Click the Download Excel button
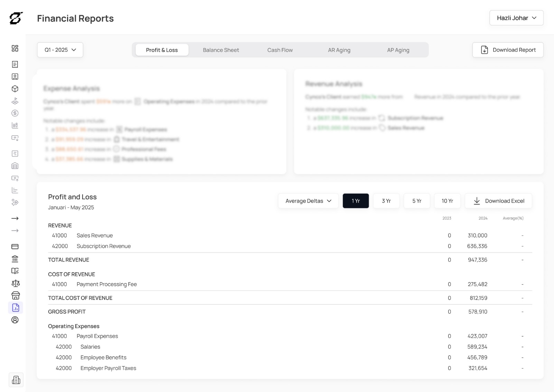The width and height of the screenshot is (554, 392). click(498, 201)
